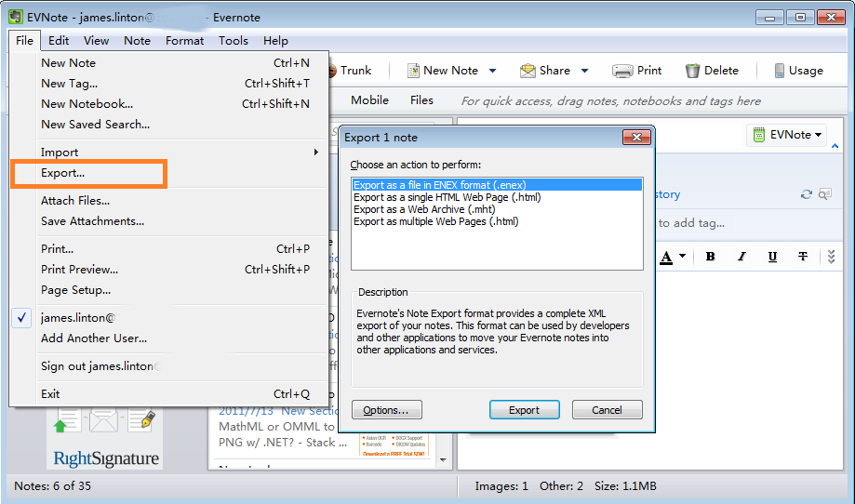Toggle italic formatting in the note editor

pyautogui.click(x=741, y=256)
